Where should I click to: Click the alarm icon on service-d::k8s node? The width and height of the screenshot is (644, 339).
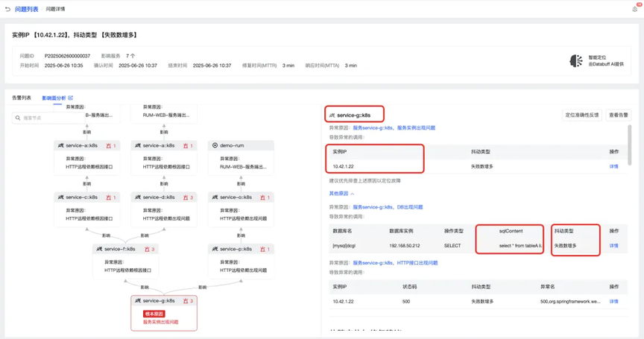pos(186,197)
